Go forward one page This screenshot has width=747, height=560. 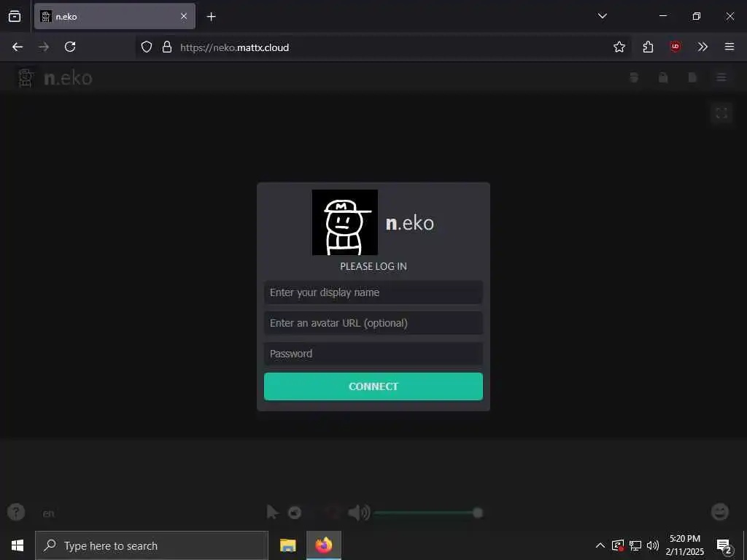pyautogui.click(x=44, y=47)
